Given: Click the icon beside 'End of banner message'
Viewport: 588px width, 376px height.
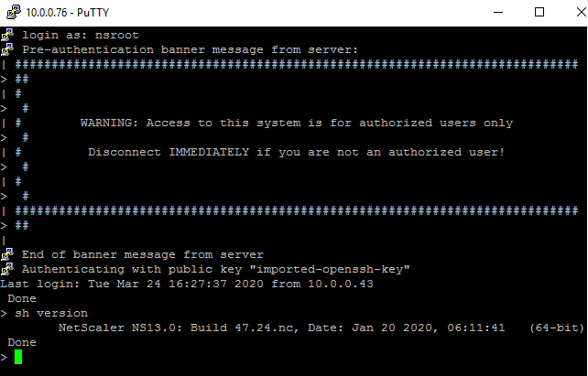Looking at the screenshot, I should point(8,254).
